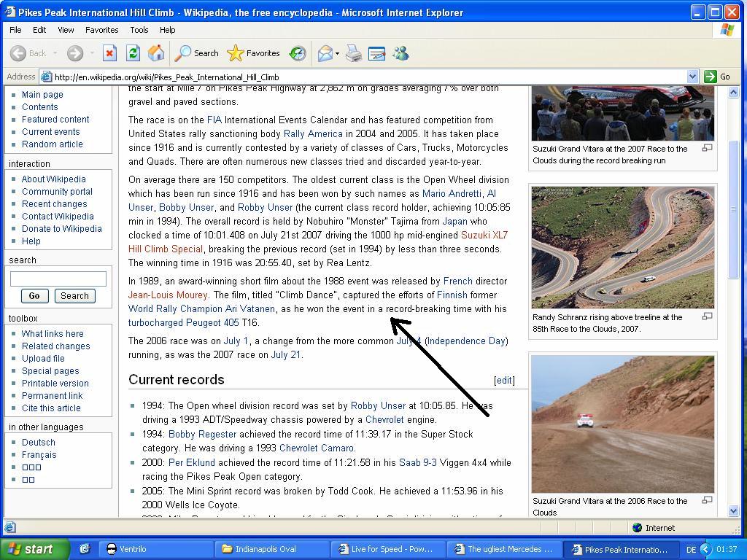
Task: Open the Donate to Wikipedia link
Action: pyautogui.click(x=62, y=228)
